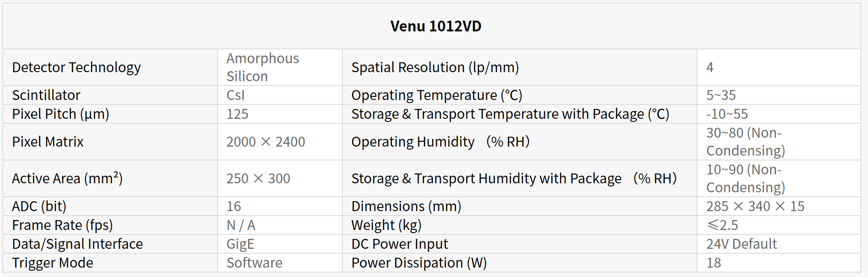Select the Detector Technology label cell
Viewport: 868px width, 277px height.
77,68
